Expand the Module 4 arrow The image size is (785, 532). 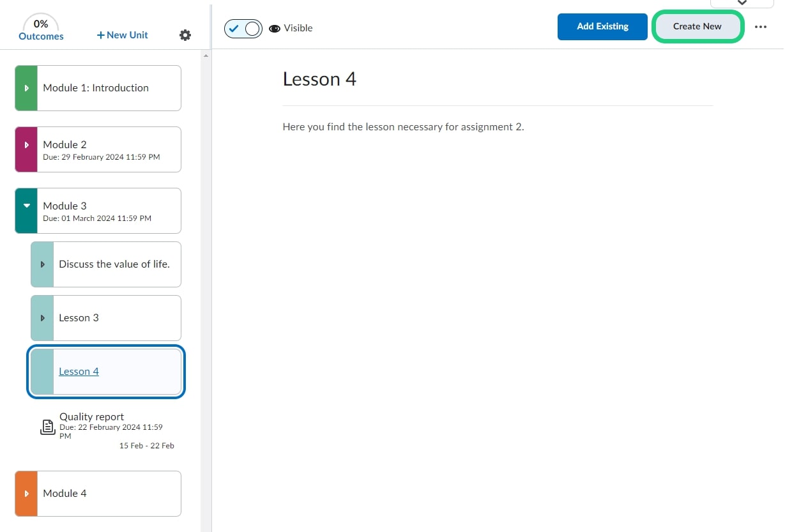point(26,494)
